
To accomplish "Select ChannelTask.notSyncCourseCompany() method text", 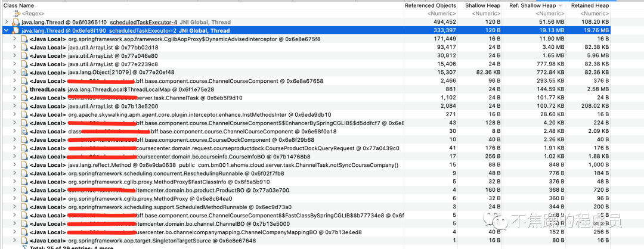I will pos(298,165).
